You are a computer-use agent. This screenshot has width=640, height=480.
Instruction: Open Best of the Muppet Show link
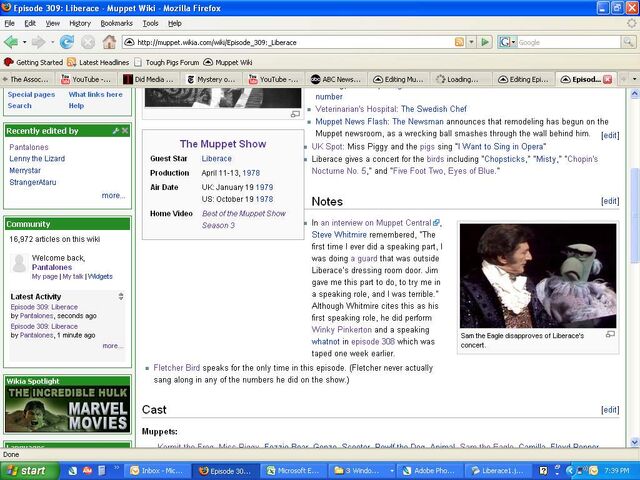tap(244, 213)
